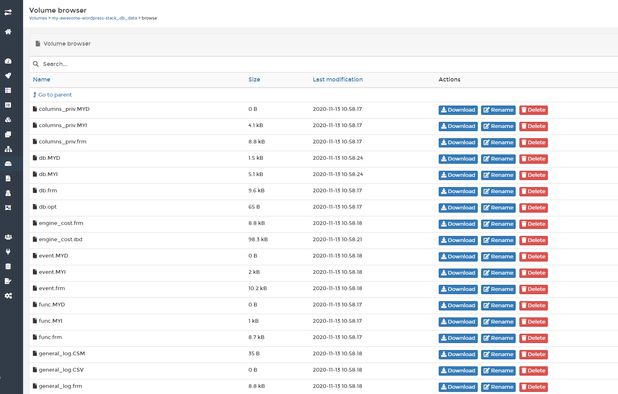Click the search magnifier icon

click(x=36, y=64)
